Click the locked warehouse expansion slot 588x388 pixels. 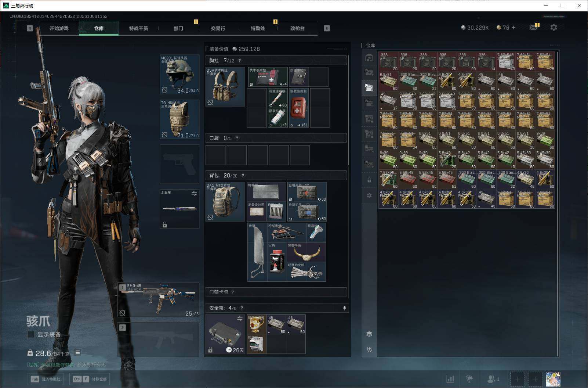pyautogui.click(x=369, y=180)
